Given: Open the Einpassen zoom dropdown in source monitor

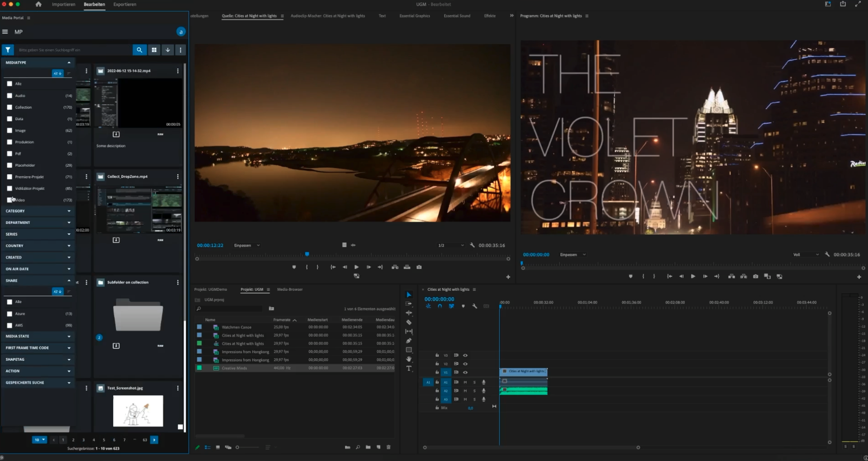Looking at the screenshot, I should point(246,245).
